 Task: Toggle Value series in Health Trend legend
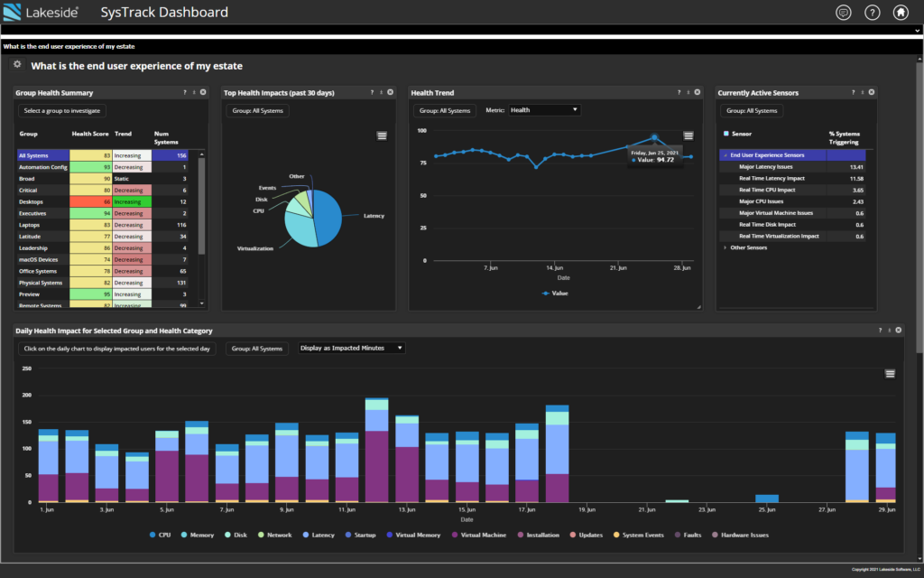(x=555, y=294)
